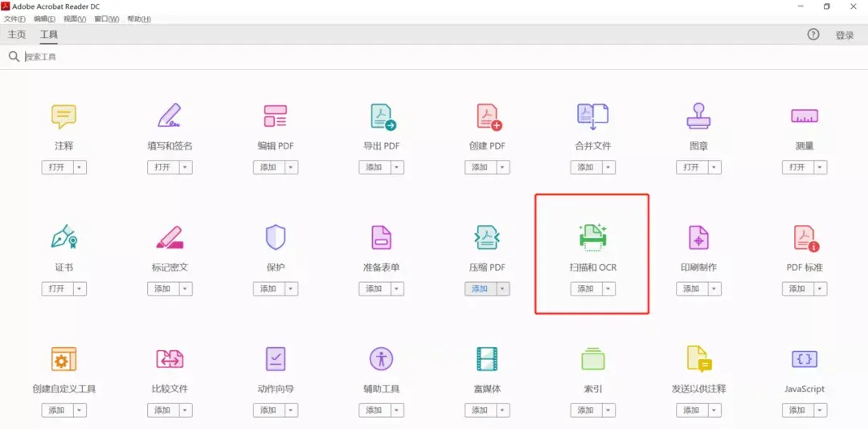The height and width of the screenshot is (429, 868).
Task: Click the 富媒体 rich media film icon
Action: [x=487, y=358]
